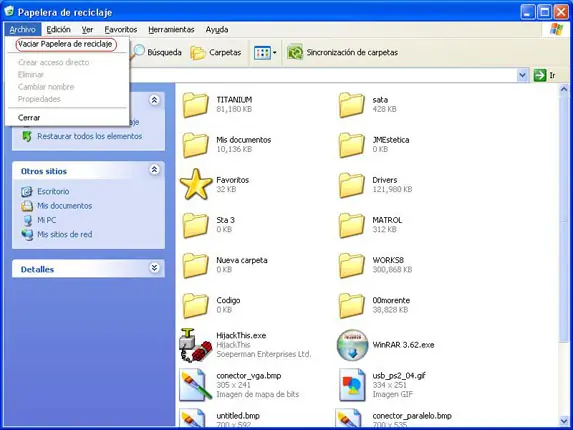Image resolution: width=573 pixels, height=430 pixels.
Task: Select the Nueva carpeta folder icon
Action: pyautogui.click(x=195, y=266)
